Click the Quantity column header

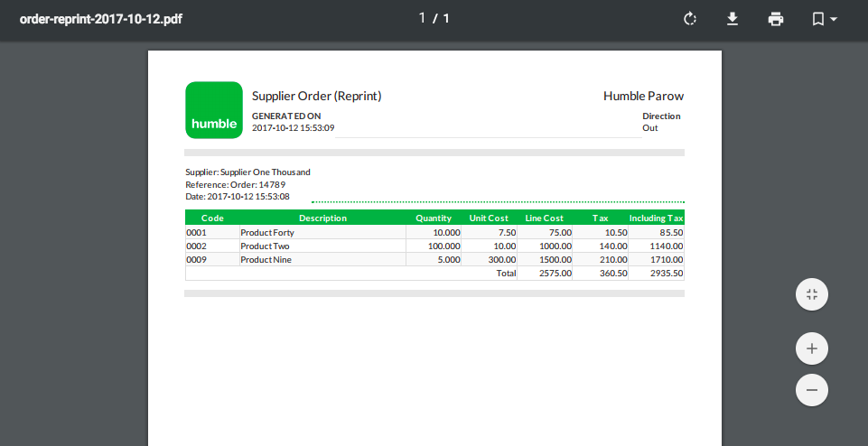[434, 218]
